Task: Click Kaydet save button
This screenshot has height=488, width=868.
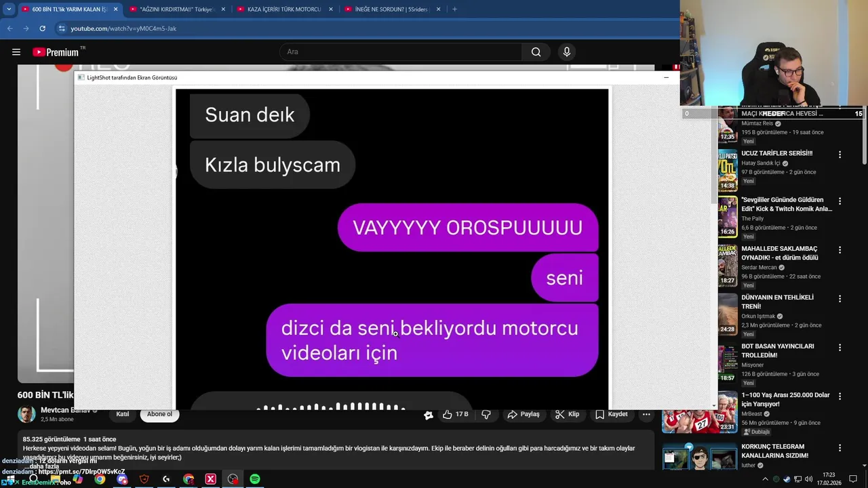Action: pos(612,414)
